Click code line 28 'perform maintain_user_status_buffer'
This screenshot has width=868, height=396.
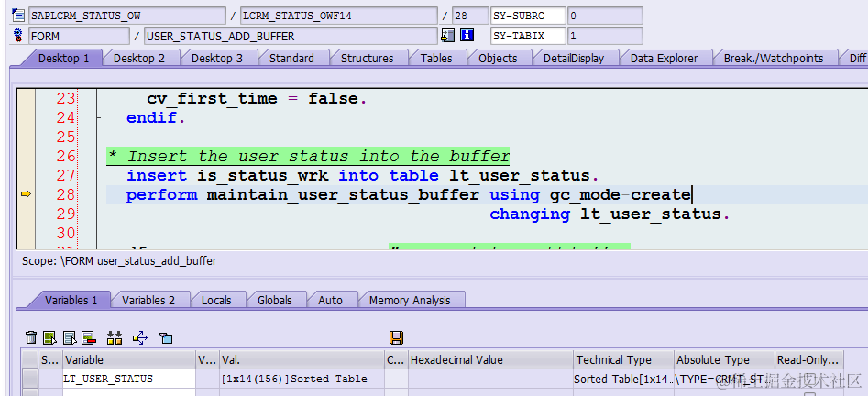tap(409, 195)
